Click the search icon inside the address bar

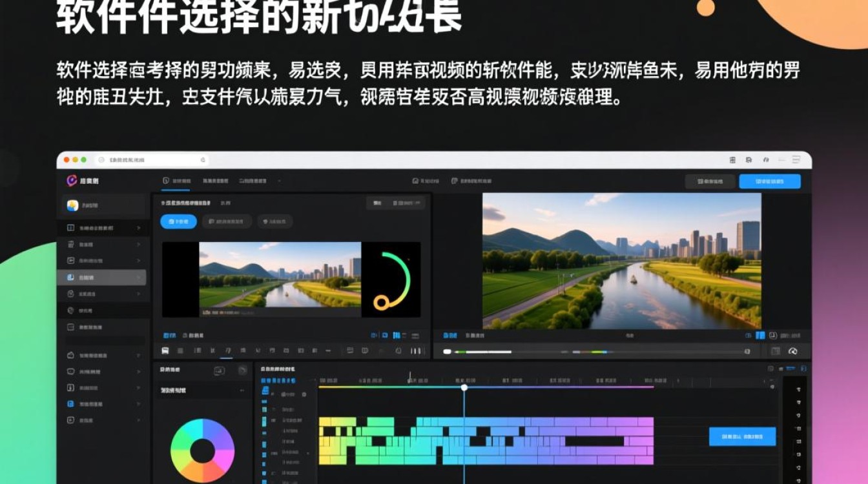[203, 159]
